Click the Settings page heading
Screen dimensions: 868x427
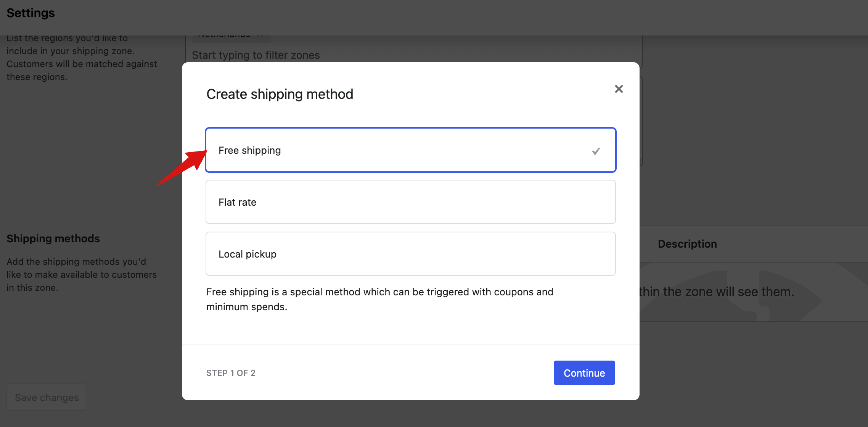[x=31, y=13]
